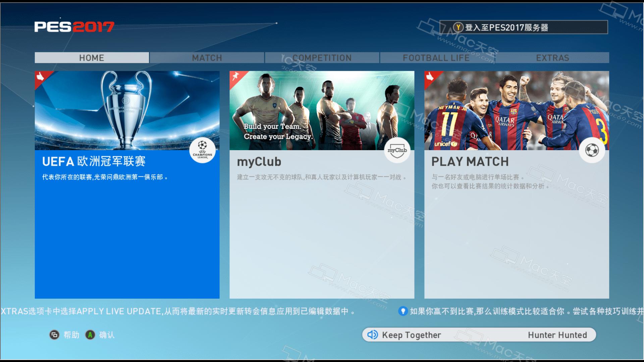Click the help button icon at bottom left
Screen dimensions: 644x362
coord(54,335)
